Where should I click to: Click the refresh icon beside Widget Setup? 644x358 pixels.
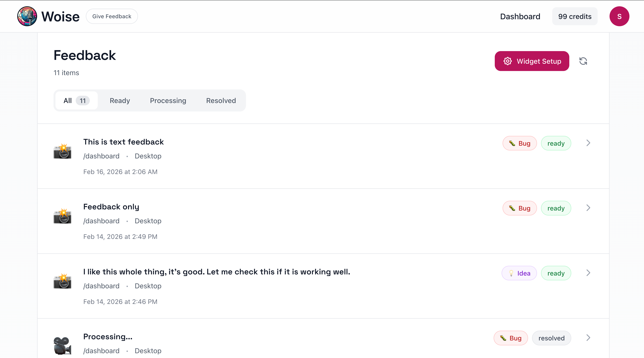click(583, 61)
